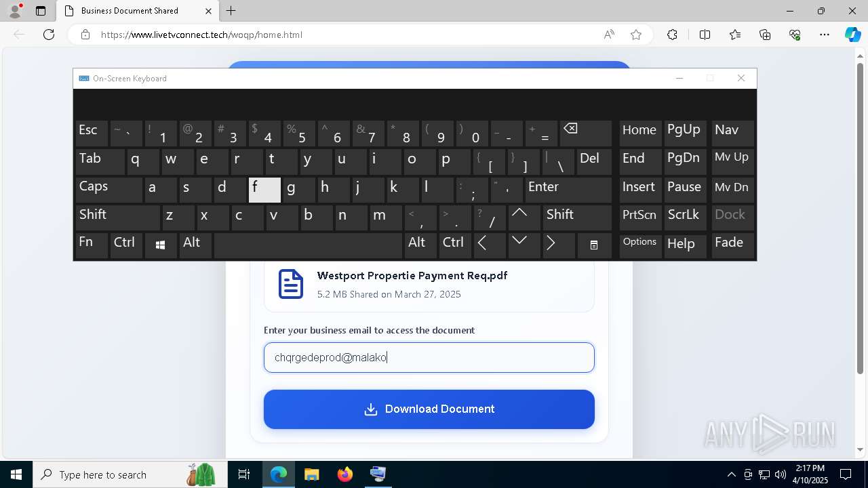Show hidden system tray icons
The image size is (868, 488).
731,474
